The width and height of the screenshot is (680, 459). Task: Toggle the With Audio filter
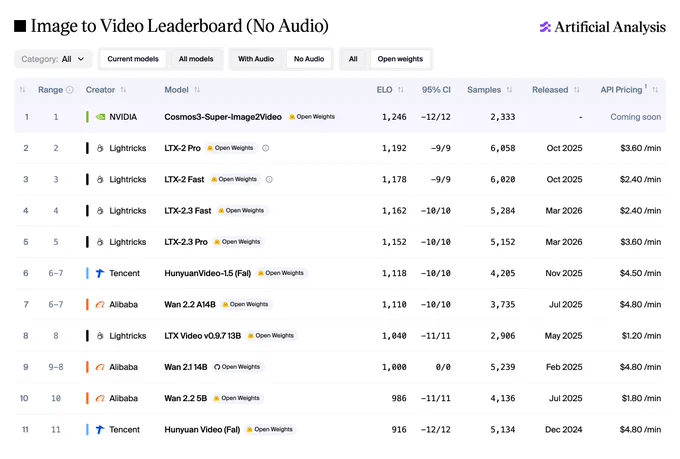pos(256,59)
